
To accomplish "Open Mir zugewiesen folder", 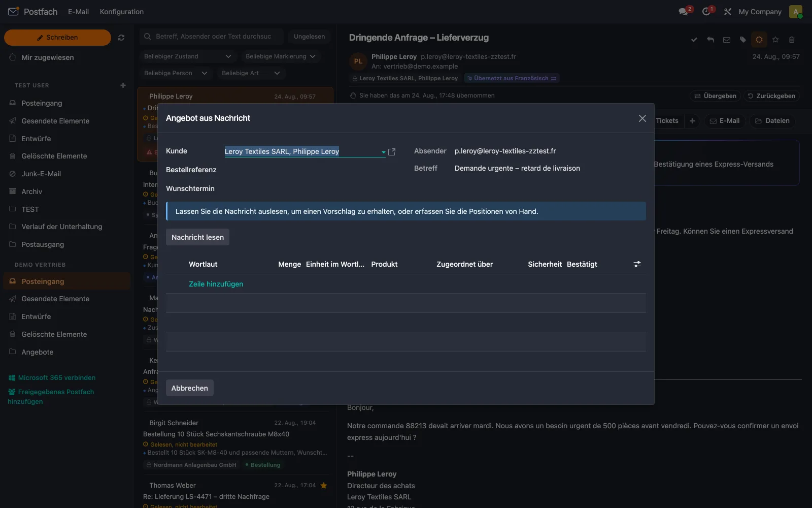I will [48, 57].
